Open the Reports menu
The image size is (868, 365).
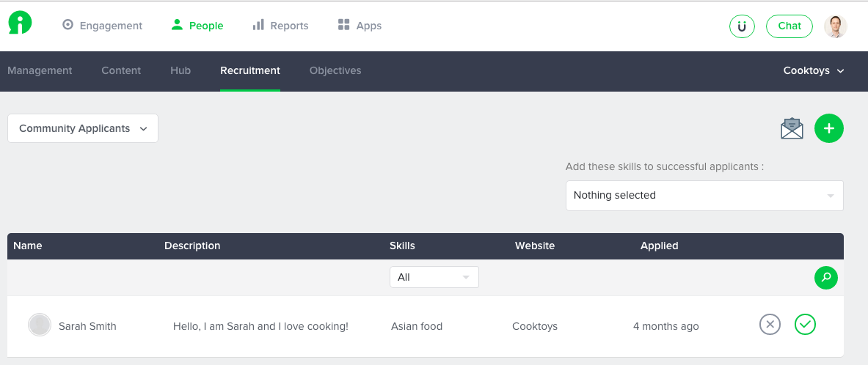click(x=280, y=26)
